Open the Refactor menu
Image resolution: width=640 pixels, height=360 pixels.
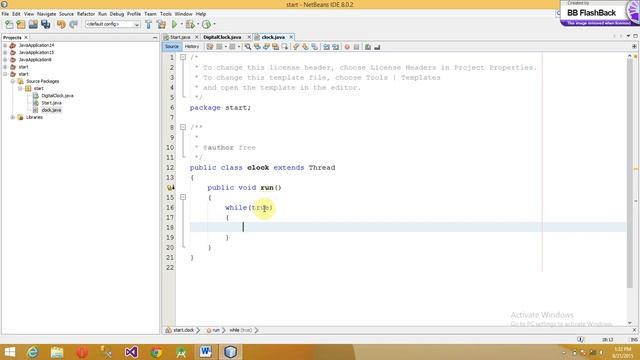pos(86,14)
